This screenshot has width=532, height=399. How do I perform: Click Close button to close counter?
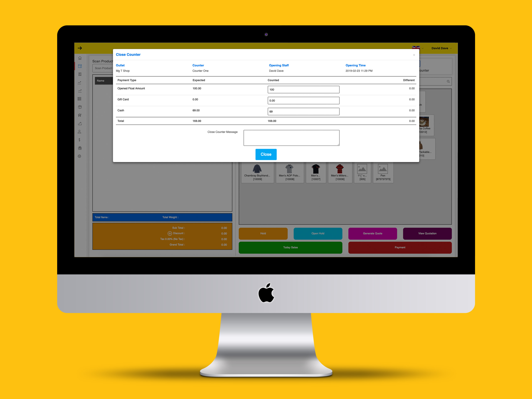click(x=266, y=154)
